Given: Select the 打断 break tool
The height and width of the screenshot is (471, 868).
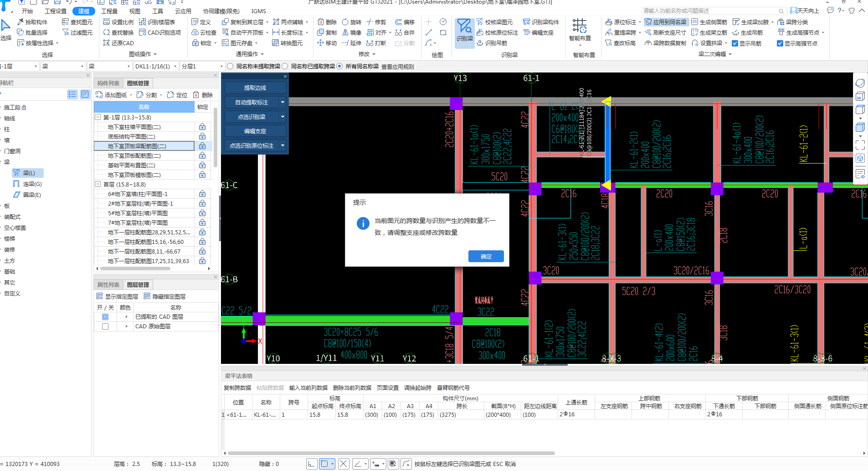Looking at the screenshot, I should (x=376, y=43).
